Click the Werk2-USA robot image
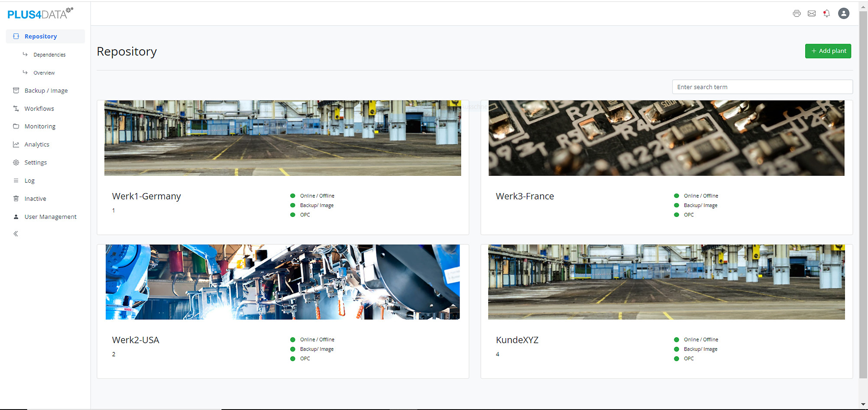This screenshot has height=410, width=868. (282, 282)
